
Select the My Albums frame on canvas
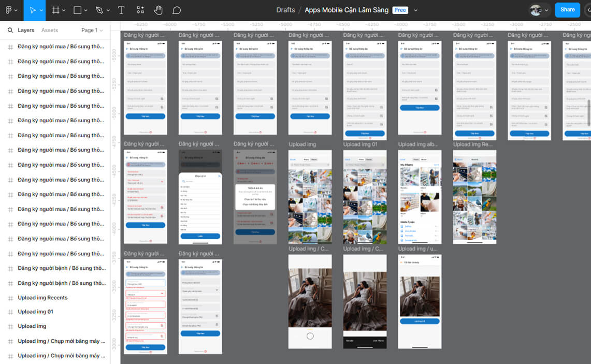coord(420,197)
